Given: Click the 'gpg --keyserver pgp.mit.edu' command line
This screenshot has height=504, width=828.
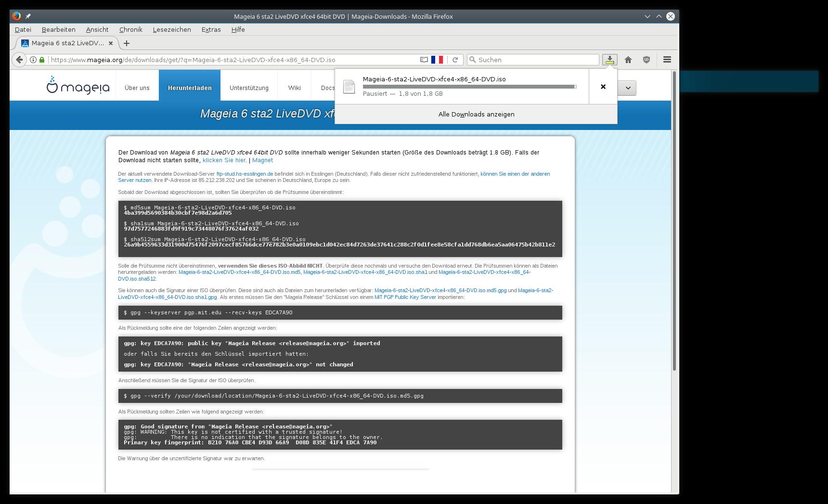Looking at the screenshot, I should click(x=208, y=312).
